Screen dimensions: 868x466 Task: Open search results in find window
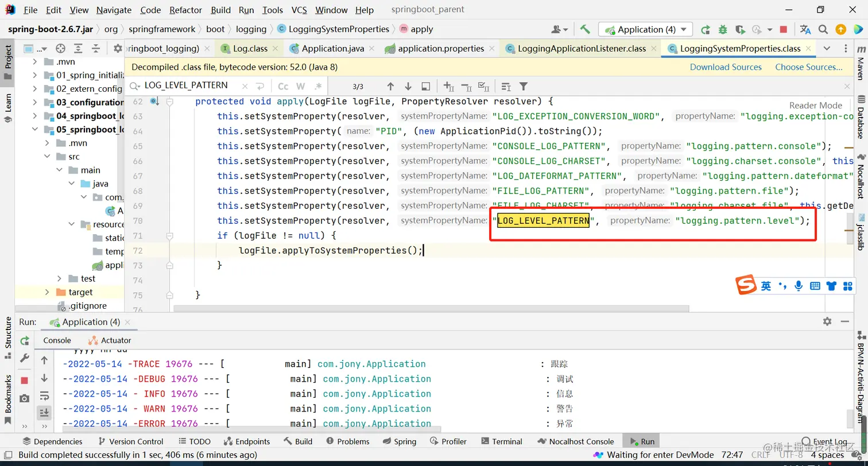coord(425,87)
